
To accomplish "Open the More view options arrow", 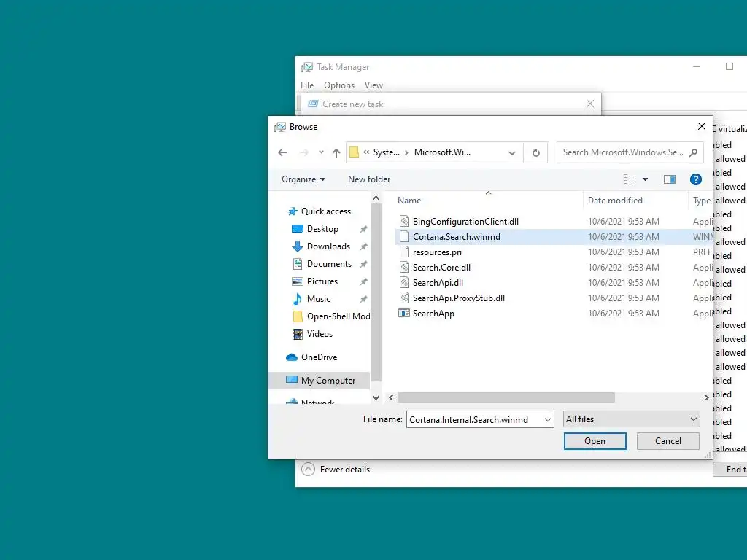I will pyautogui.click(x=645, y=179).
